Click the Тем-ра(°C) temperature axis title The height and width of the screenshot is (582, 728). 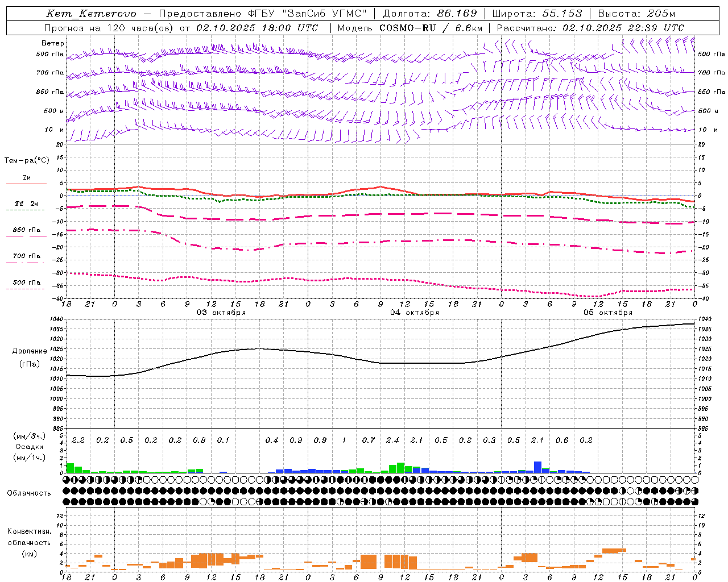point(27,161)
